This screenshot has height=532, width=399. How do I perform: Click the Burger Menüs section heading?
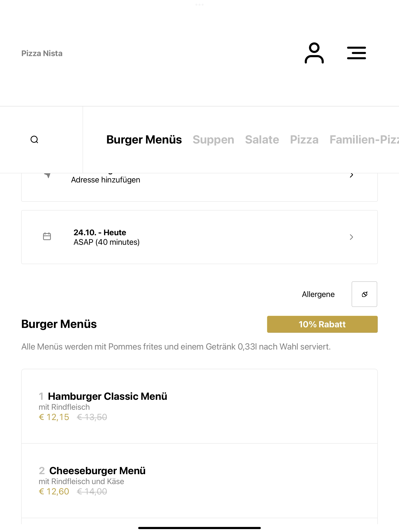click(x=59, y=324)
